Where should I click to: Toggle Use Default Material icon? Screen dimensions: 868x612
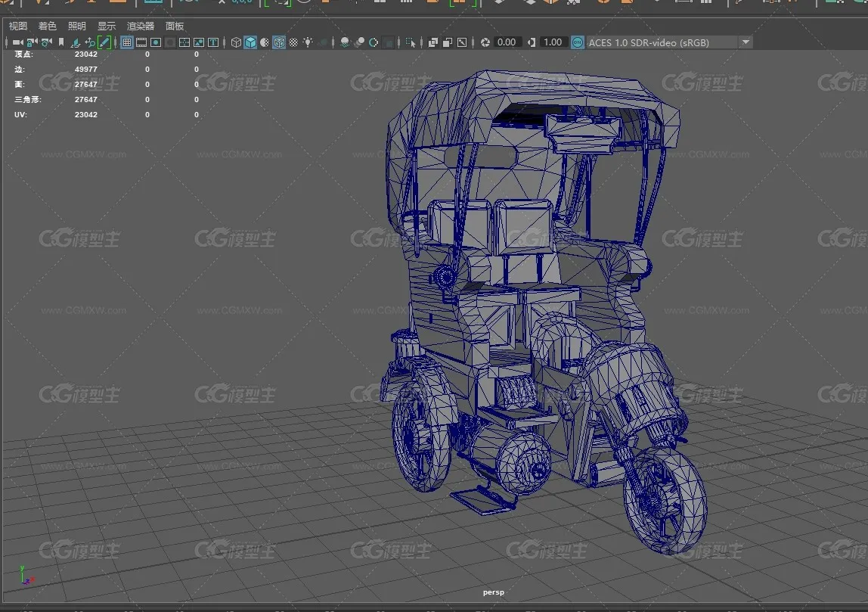click(265, 42)
